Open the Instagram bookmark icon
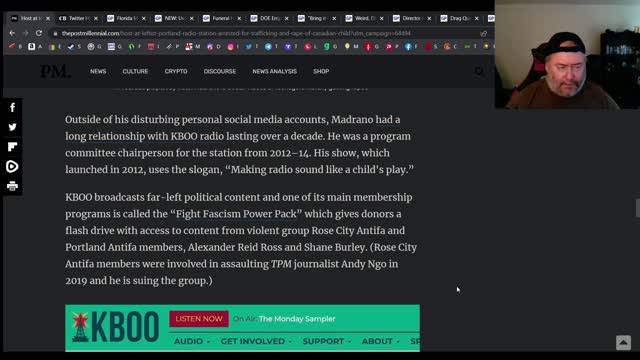This screenshot has width=640, height=360. point(231,47)
